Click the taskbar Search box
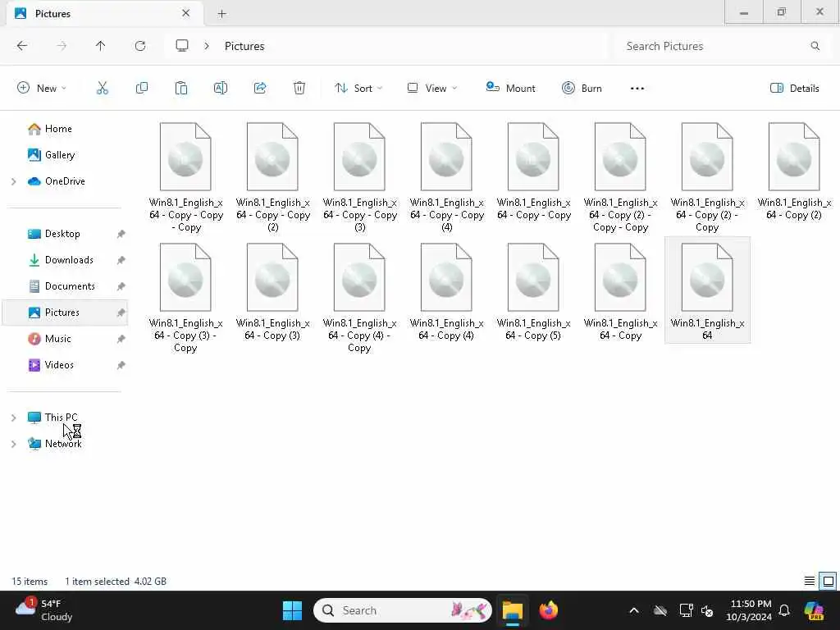 pos(402,610)
